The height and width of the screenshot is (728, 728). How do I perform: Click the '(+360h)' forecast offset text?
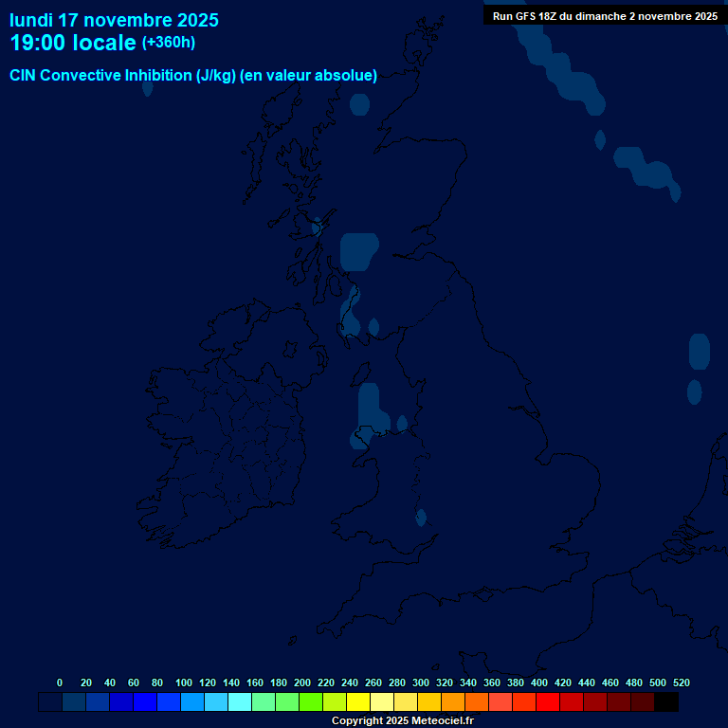(168, 43)
